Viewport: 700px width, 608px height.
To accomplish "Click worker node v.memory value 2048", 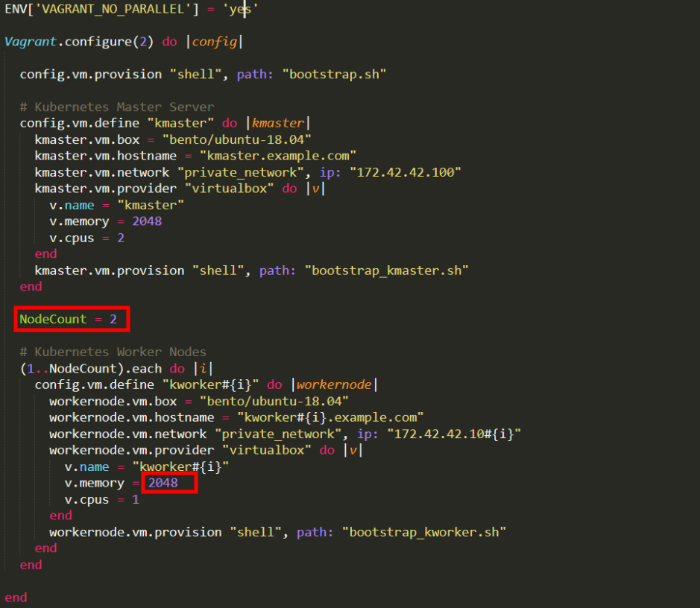I will [163, 483].
